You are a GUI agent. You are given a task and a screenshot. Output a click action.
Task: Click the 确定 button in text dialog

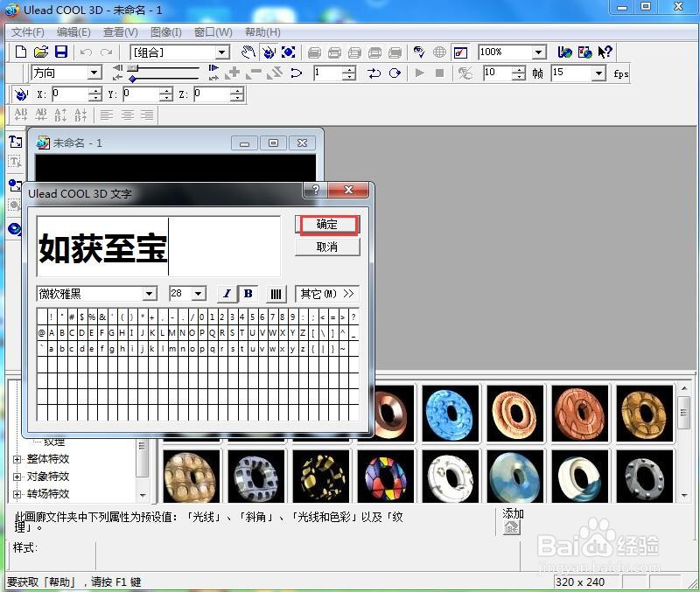[327, 225]
